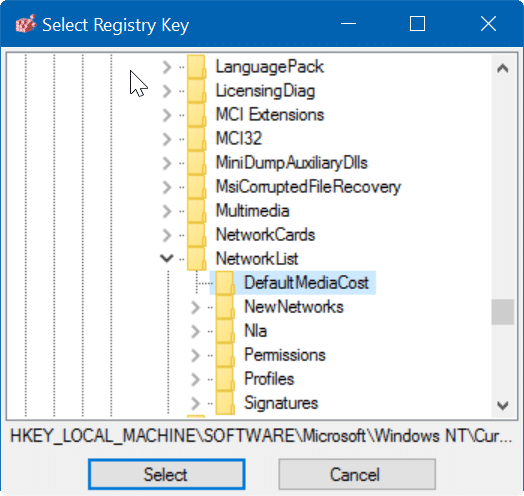Select the LanguagePack key label
This screenshot has width=524, height=496.
pos(269,67)
